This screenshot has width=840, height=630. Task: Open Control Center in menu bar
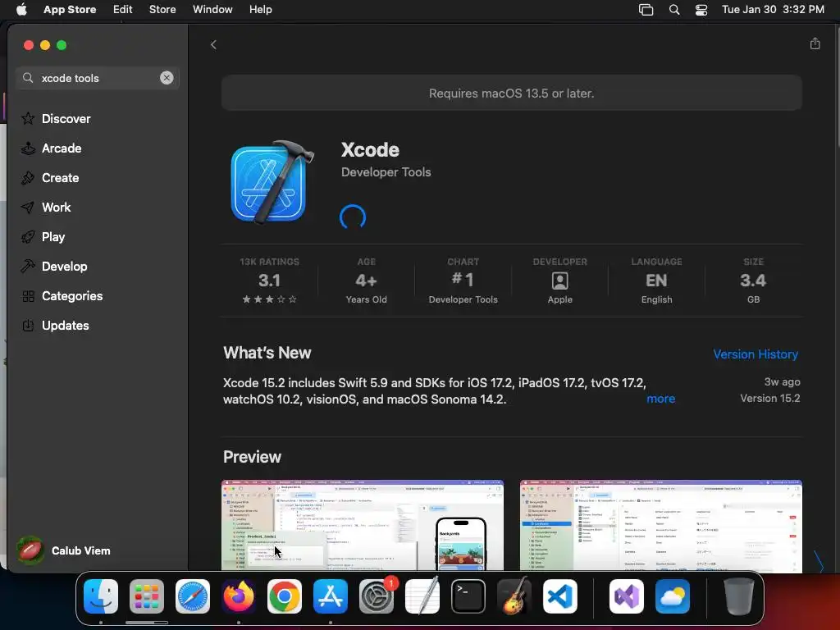click(701, 10)
